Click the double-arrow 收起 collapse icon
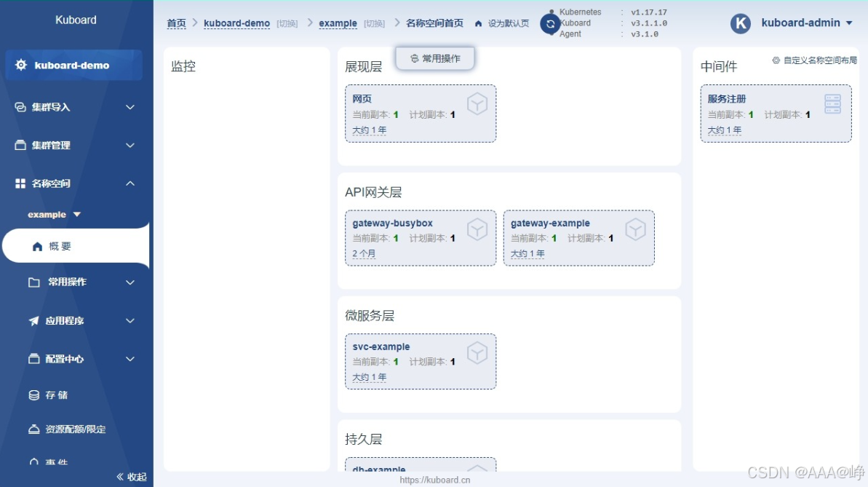This screenshot has width=868, height=487. point(120,477)
